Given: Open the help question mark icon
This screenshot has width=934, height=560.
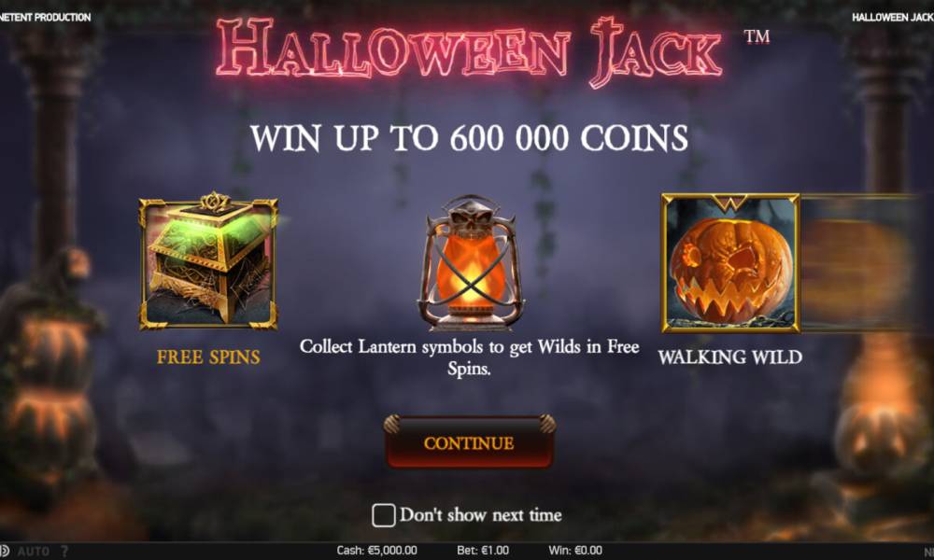Looking at the screenshot, I should coord(64,551).
